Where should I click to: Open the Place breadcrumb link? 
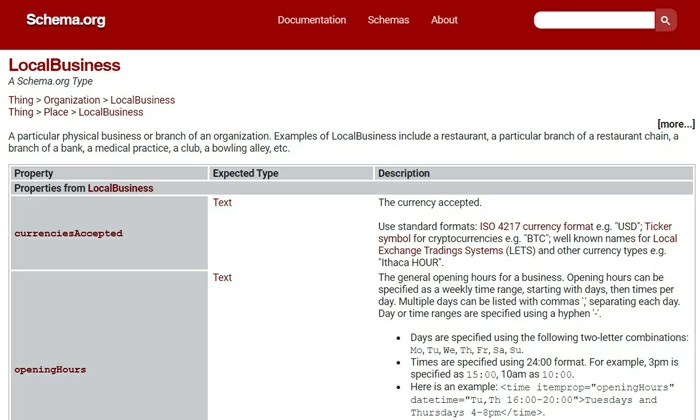pyautogui.click(x=56, y=112)
